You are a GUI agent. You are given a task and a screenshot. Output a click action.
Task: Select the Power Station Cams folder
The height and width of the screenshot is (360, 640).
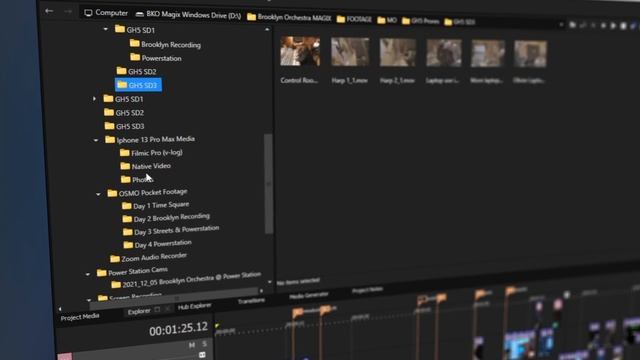click(132, 271)
